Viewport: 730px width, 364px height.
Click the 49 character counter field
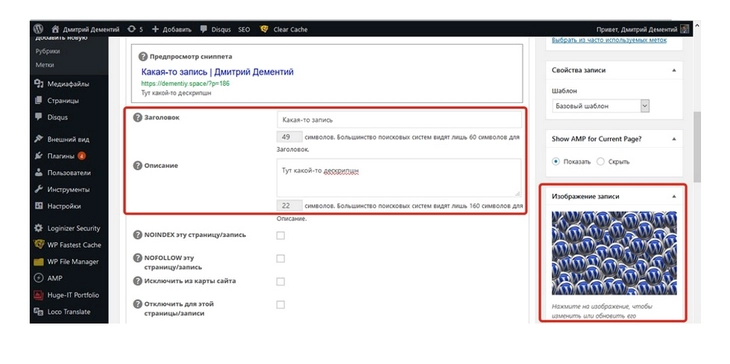289,137
